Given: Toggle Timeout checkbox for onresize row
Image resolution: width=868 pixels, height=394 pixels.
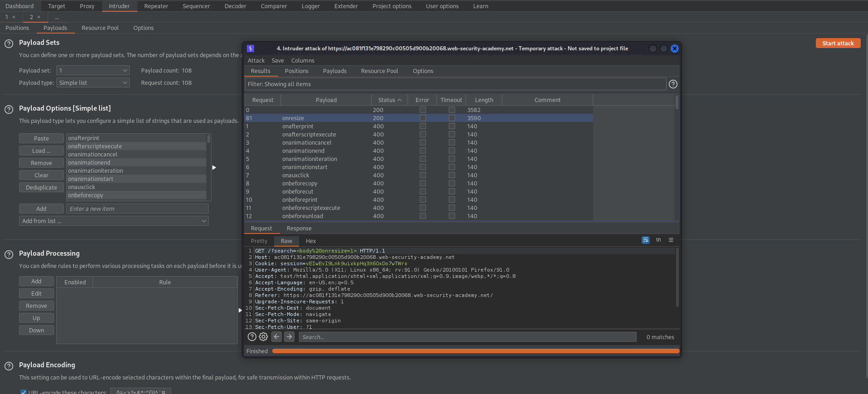Looking at the screenshot, I should point(452,118).
